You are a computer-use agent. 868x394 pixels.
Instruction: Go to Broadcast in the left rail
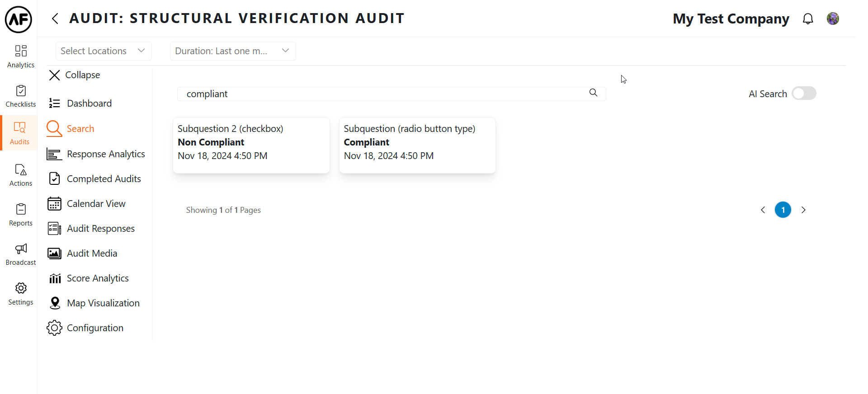click(x=21, y=254)
